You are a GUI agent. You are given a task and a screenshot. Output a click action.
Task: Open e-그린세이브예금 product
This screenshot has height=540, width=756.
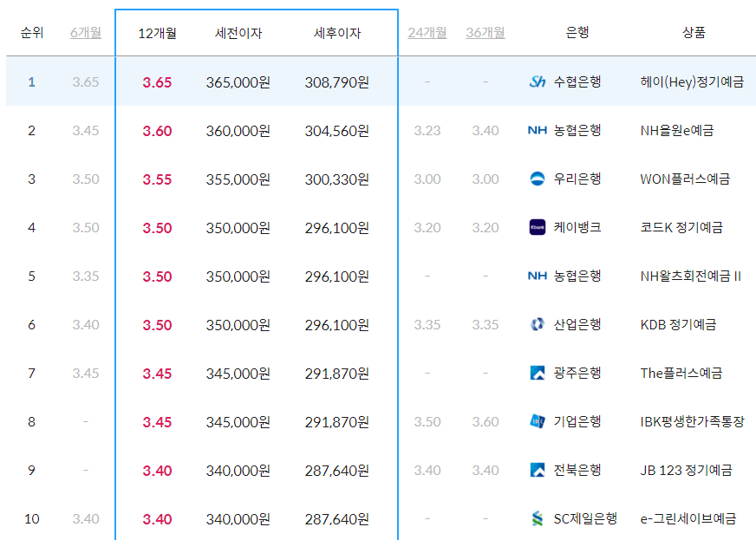point(688,519)
